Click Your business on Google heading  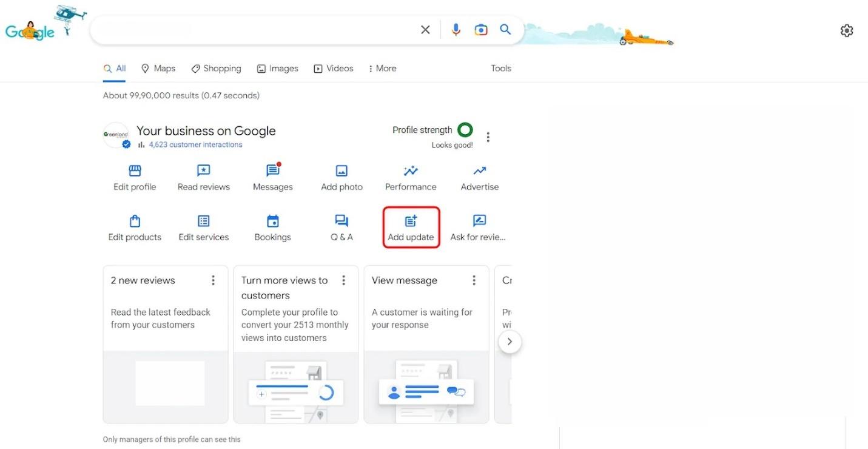[x=206, y=130]
